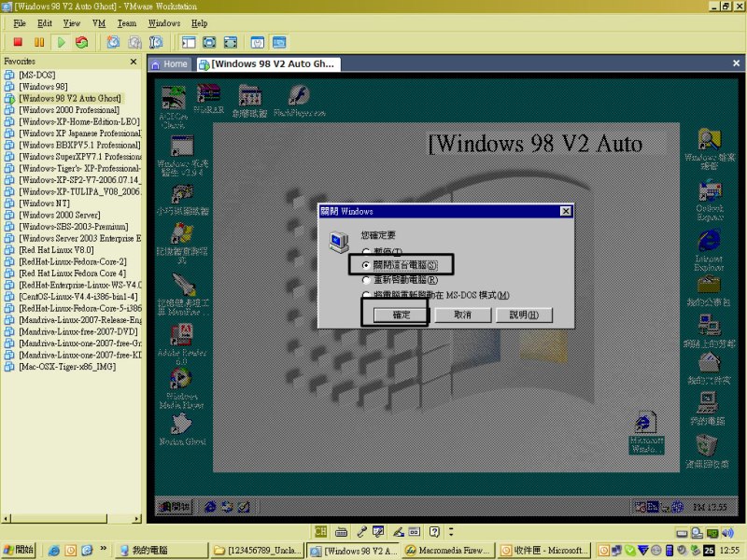The width and height of the screenshot is (747, 560).
Task: Select [Red Hat Linux V8.0] in Favorites
Action: [x=56, y=250]
